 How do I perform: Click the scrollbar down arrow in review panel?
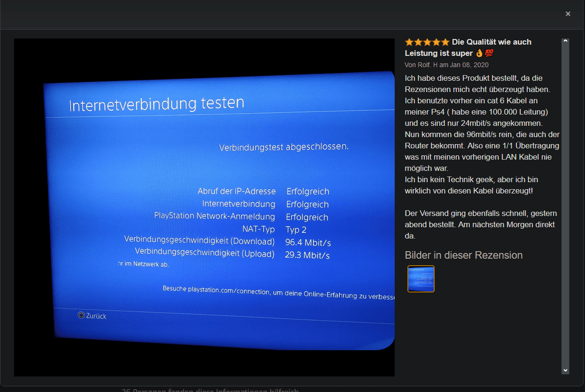click(565, 370)
